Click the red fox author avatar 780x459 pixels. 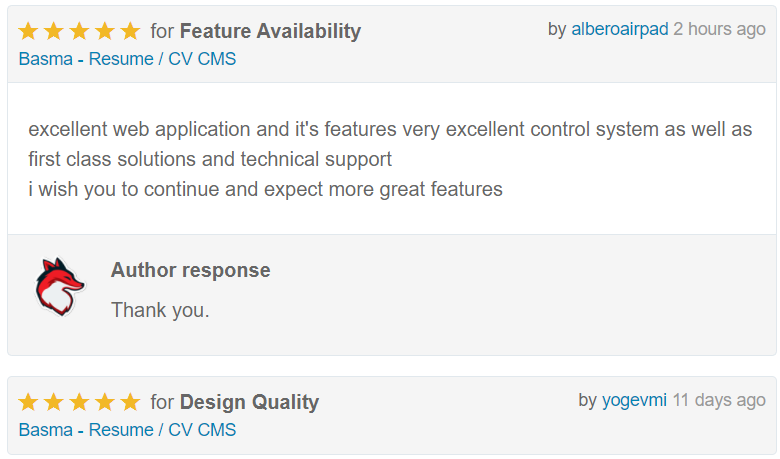pyautogui.click(x=60, y=286)
